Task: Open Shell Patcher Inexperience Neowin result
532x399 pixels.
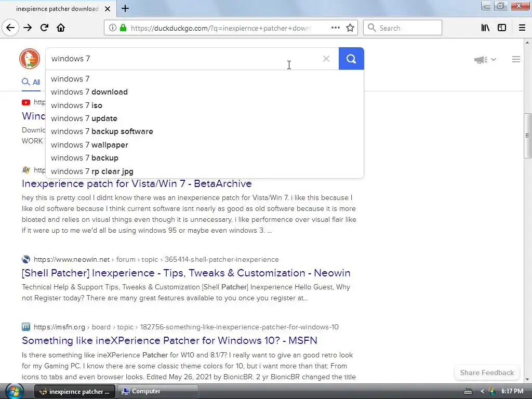Action: point(186,273)
